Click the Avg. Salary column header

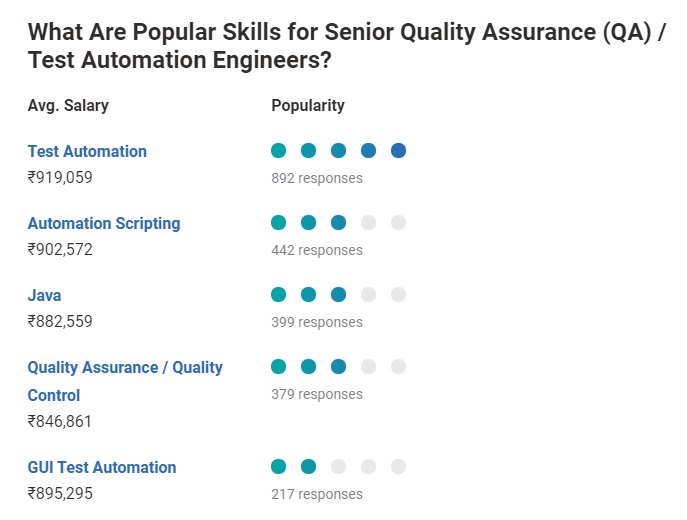pyautogui.click(x=68, y=105)
